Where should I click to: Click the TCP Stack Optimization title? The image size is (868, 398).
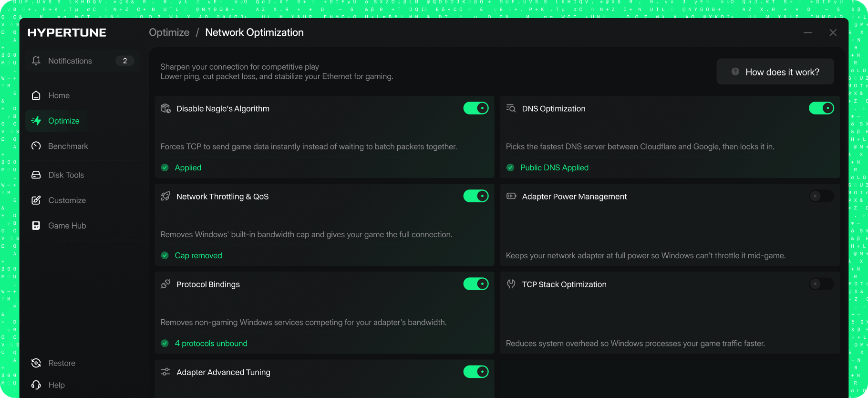click(564, 284)
